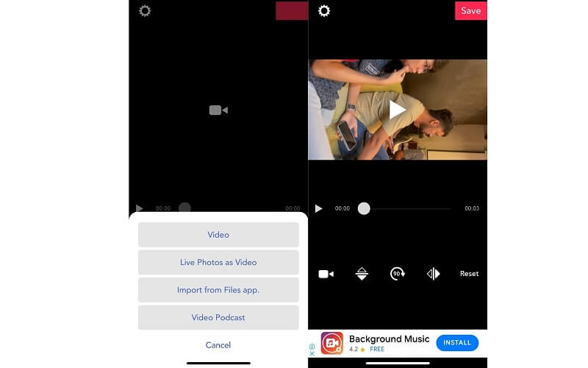Select Live Photos as Video option
Viewport: 588px width, 368px height.
coord(218,262)
